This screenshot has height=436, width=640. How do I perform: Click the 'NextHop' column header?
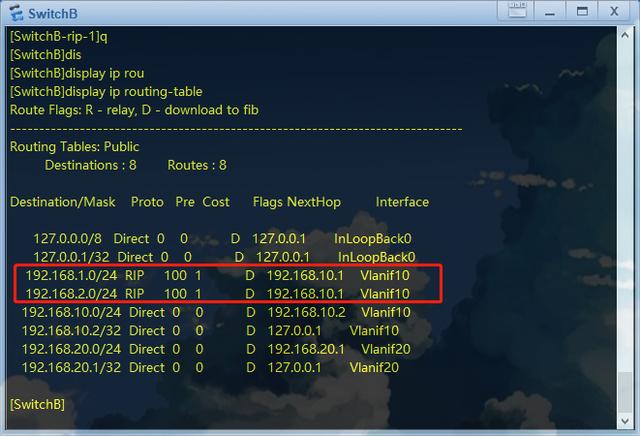[x=314, y=202]
